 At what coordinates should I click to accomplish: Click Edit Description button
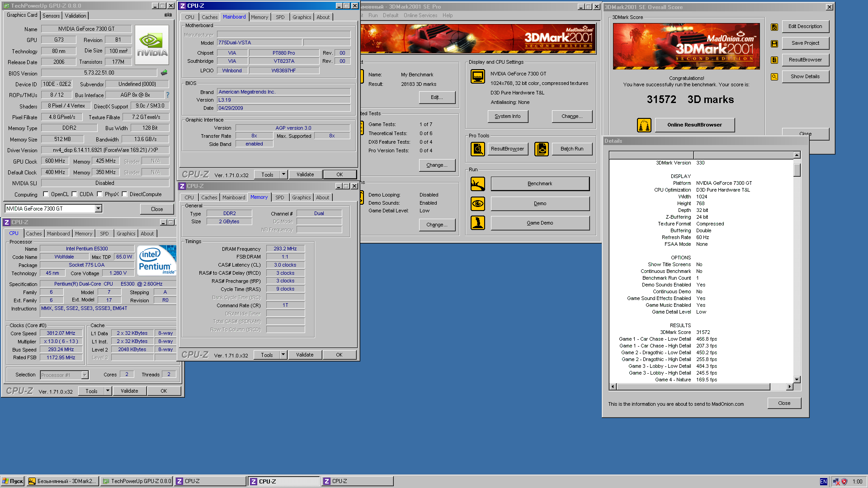click(805, 27)
